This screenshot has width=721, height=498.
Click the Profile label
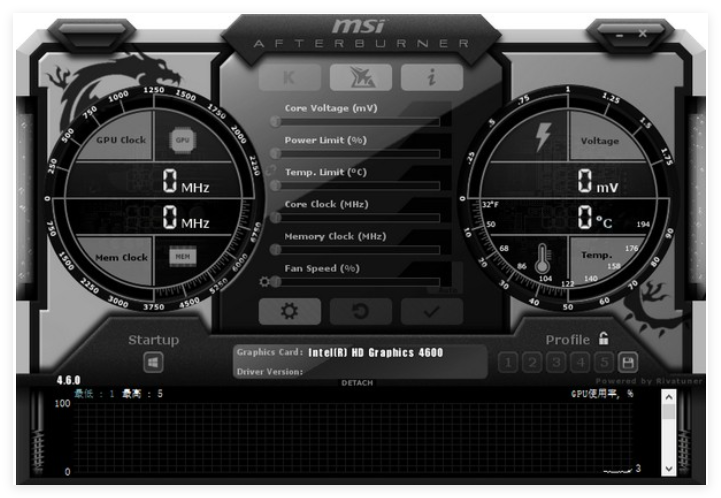(x=567, y=340)
